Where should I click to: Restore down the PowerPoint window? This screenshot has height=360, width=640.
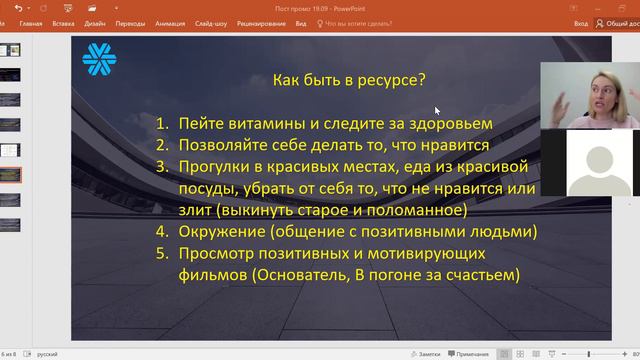pos(622,8)
